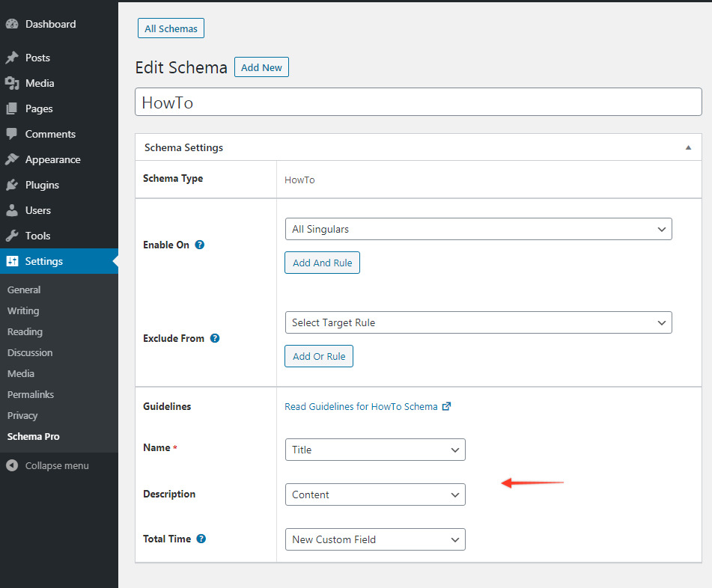Click help icon next to Total Time

pyautogui.click(x=201, y=539)
